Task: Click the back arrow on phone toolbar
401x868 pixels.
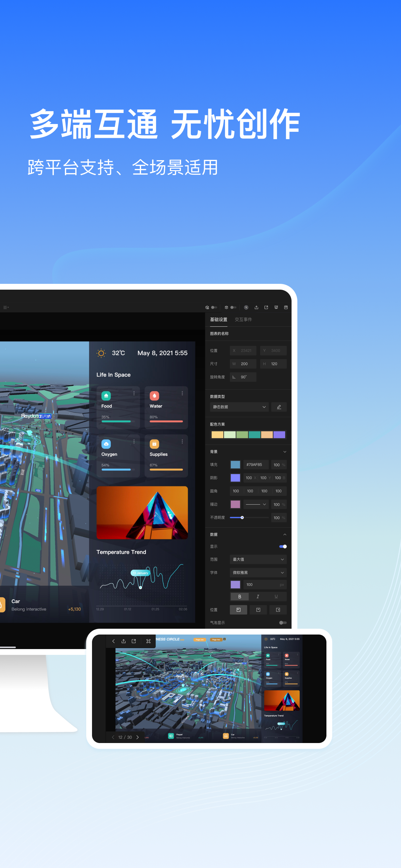Action: pos(114,641)
